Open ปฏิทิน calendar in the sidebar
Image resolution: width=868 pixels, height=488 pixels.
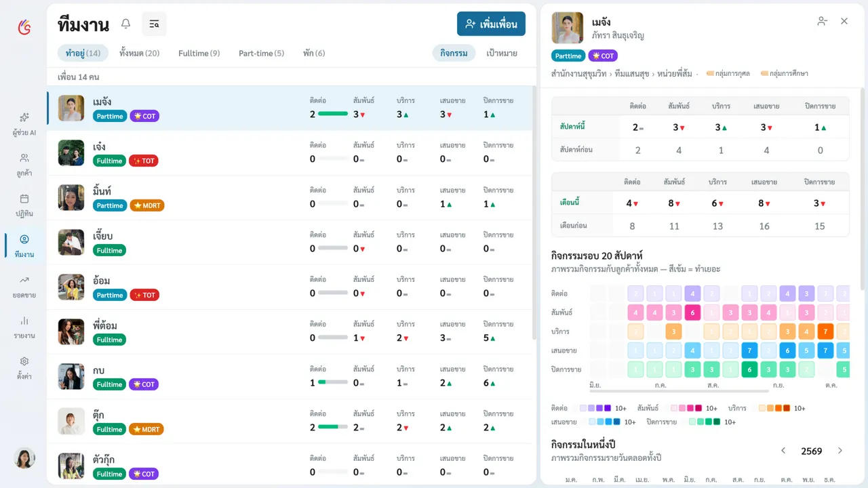click(x=24, y=205)
